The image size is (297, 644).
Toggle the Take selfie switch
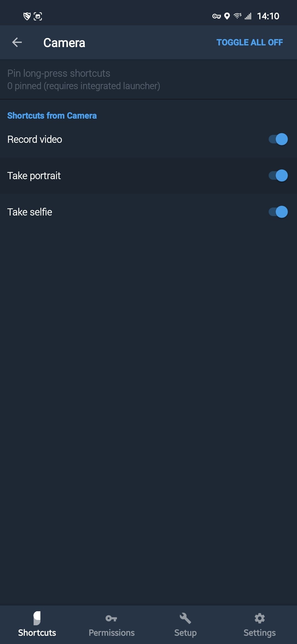pyautogui.click(x=278, y=212)
